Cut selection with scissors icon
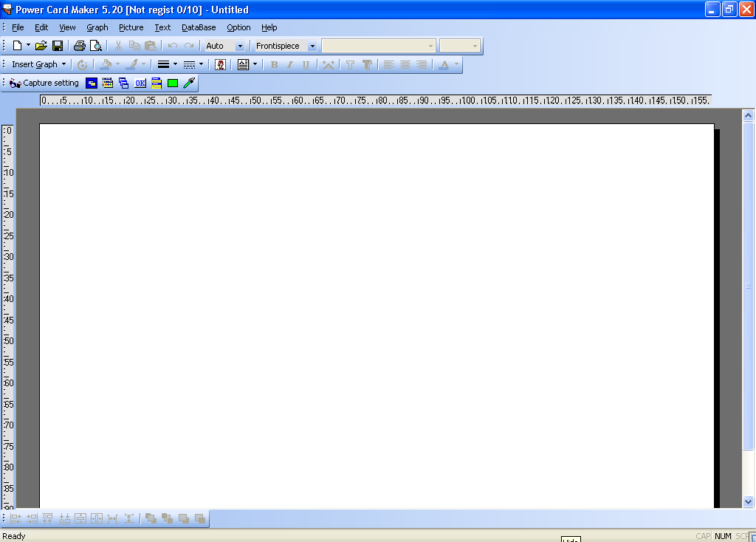 point(118,46)
